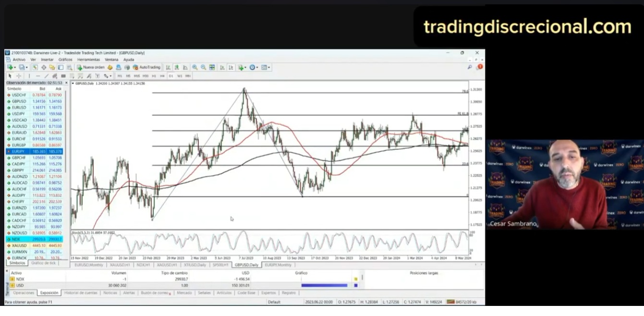The image size is (644, 316).
Task: Open the Archivo menu
Action: coord(19,60)
